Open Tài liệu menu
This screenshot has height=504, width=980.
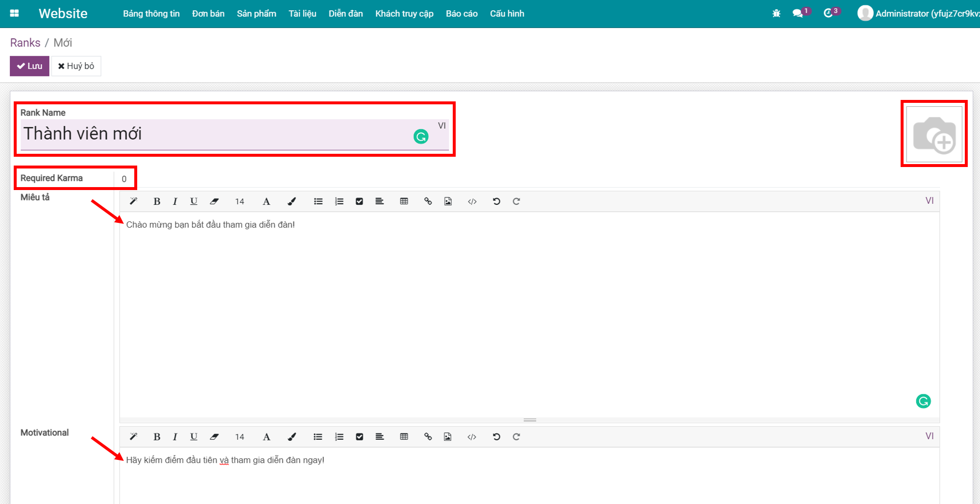click(302, 14)
